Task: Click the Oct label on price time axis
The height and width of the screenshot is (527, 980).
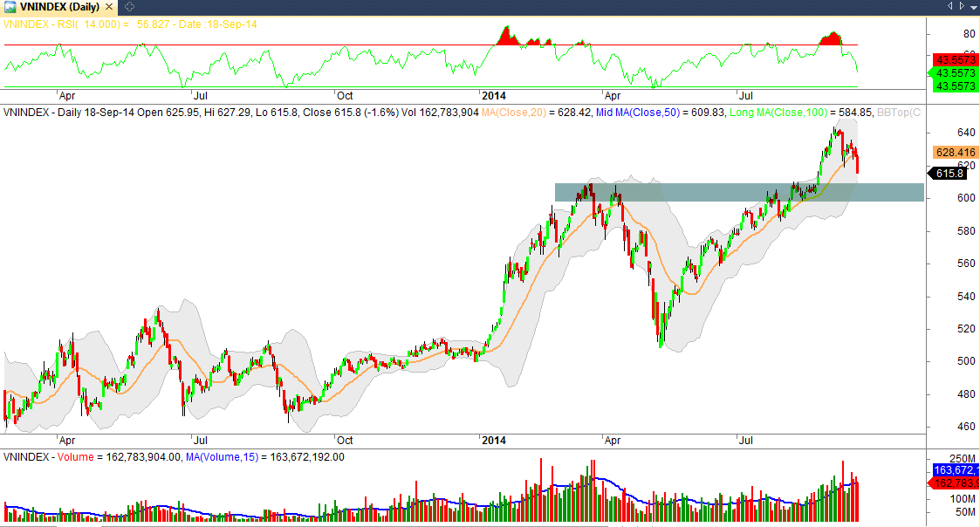Action: [x=345, y=441]
